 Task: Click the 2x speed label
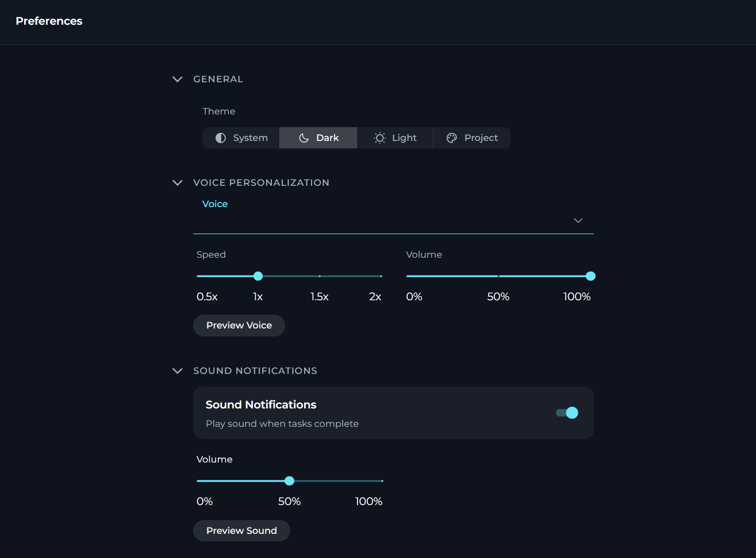(x=375, y=297)
